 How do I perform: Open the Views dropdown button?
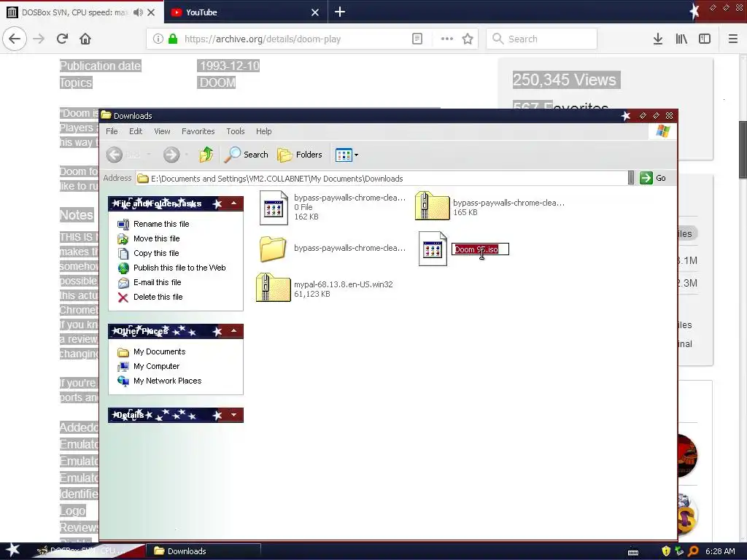point(347,155)
